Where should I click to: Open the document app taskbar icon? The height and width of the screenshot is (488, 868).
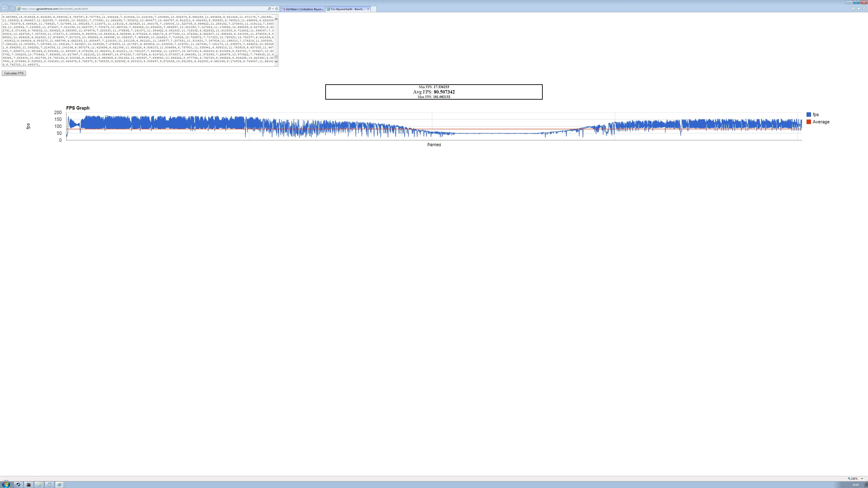(x=49, y=485)
